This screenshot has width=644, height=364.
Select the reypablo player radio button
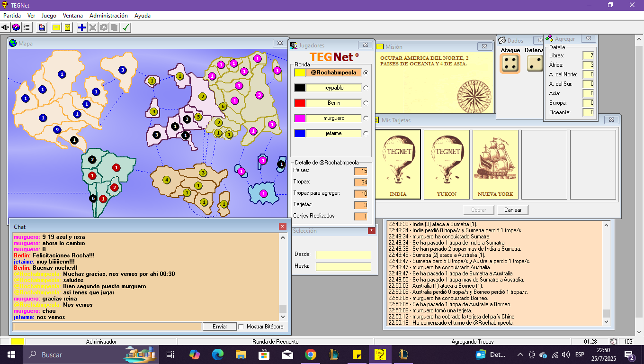coord(366,88)
